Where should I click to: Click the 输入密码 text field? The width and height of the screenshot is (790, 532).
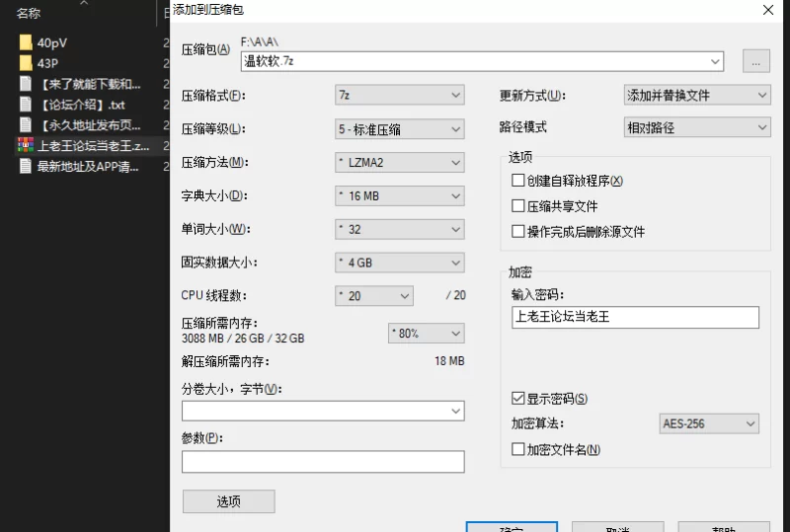pos(635,317)
